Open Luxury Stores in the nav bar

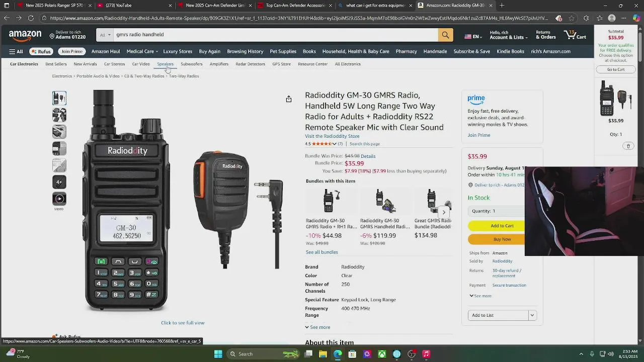(x=178, y=51)
